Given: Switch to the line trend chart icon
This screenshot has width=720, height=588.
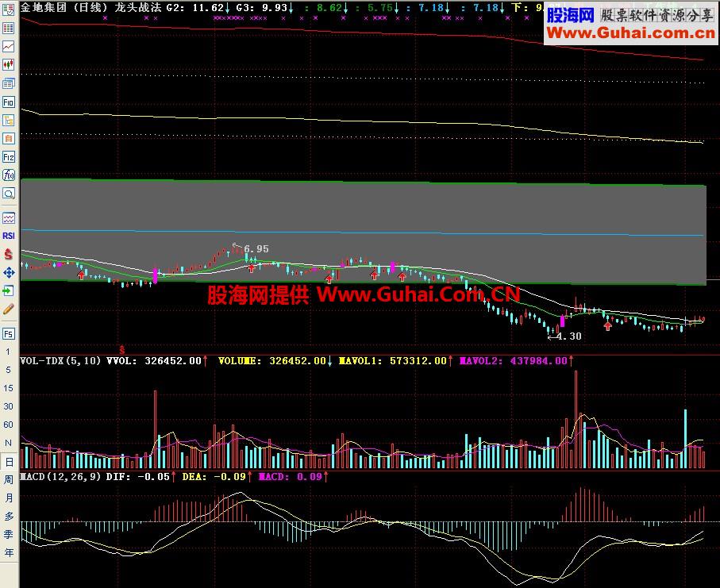Looking at the screenshot, I should (x=8, y=46).
